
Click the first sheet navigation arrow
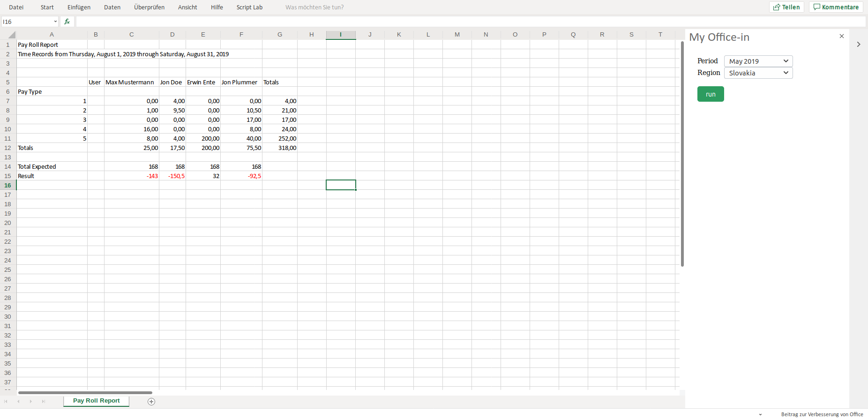6,401
